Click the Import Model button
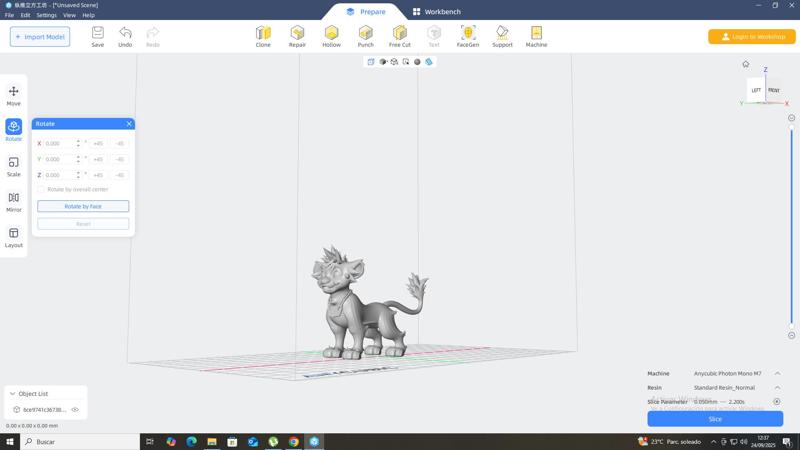The height and width of the screenshot is (450, 800). pyautogui.click(x=40, y=37)
